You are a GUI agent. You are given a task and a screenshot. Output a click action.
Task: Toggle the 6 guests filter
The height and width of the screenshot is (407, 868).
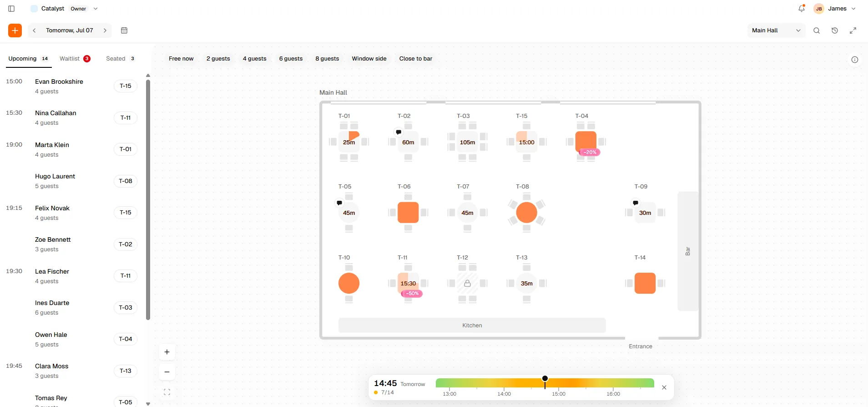[291, 59]
